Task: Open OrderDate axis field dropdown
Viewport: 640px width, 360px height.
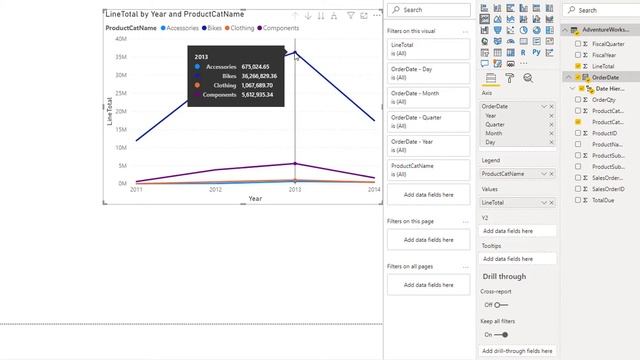Action: [544, 107]
